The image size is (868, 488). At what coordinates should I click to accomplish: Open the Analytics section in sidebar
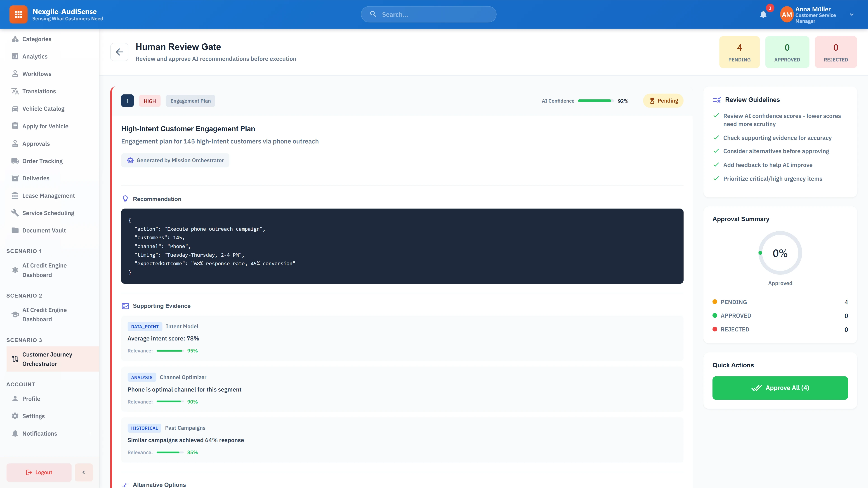point(35,56)
